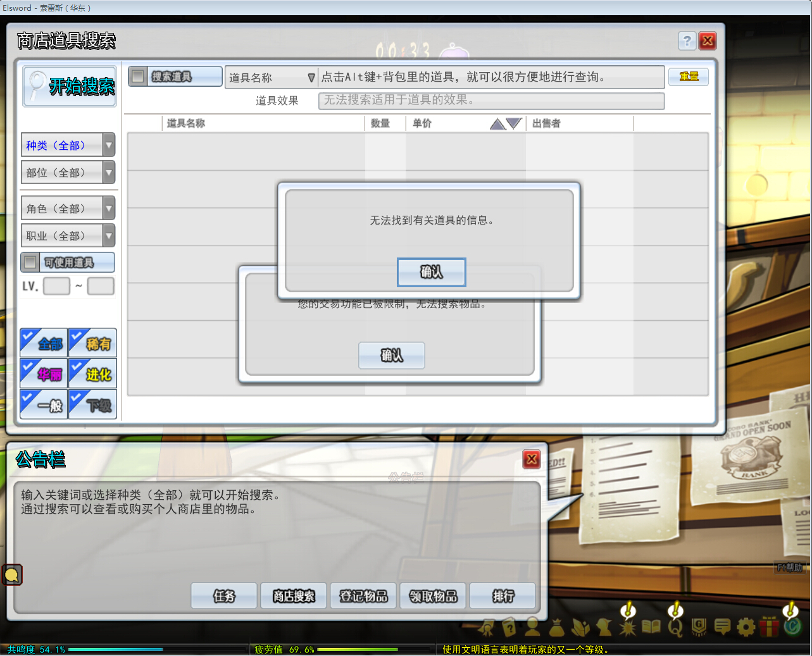Click the 开始搜索 button
This screenshot has width=812, height=656.
coord(70,86)
